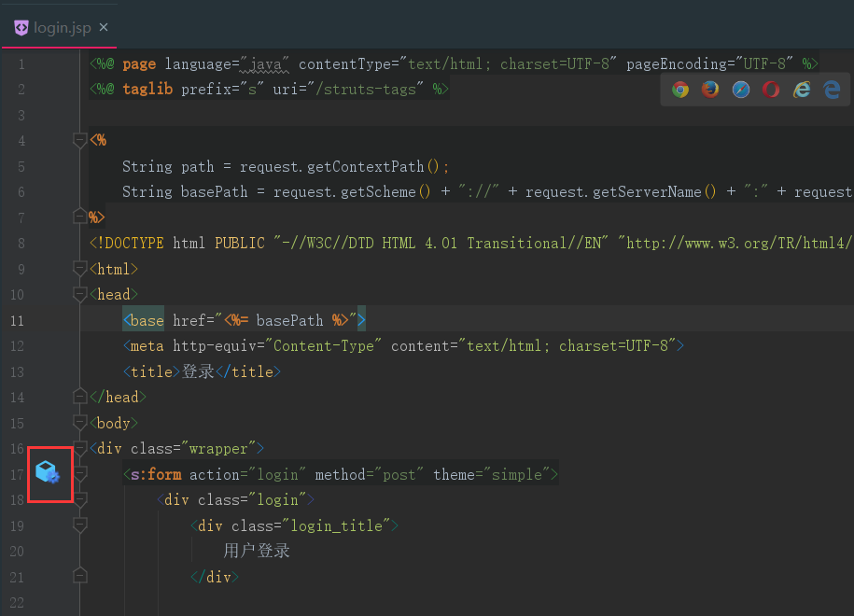
Task: Click on request.getContextPath() call
Action: tap(340, 166)
